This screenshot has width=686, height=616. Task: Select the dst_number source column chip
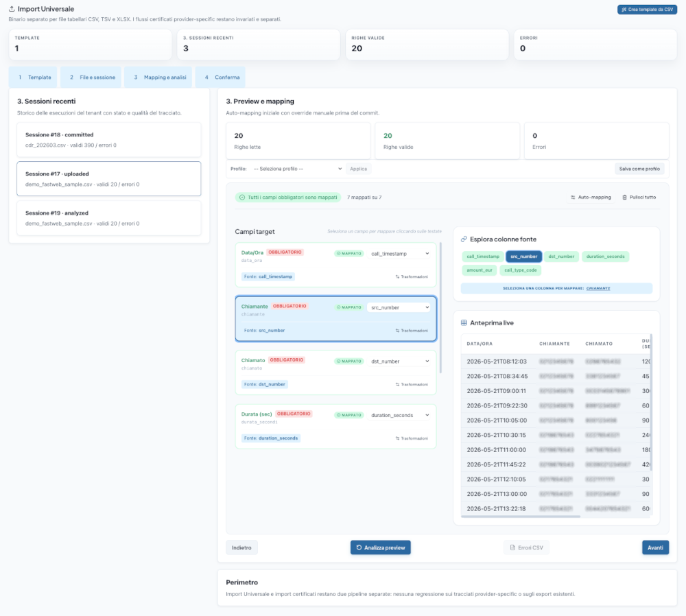(561, 257)
